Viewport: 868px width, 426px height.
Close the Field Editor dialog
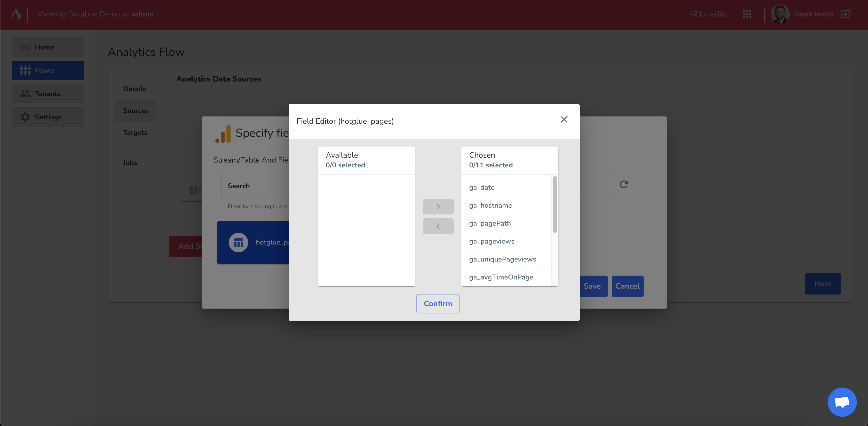coord(564,119)
